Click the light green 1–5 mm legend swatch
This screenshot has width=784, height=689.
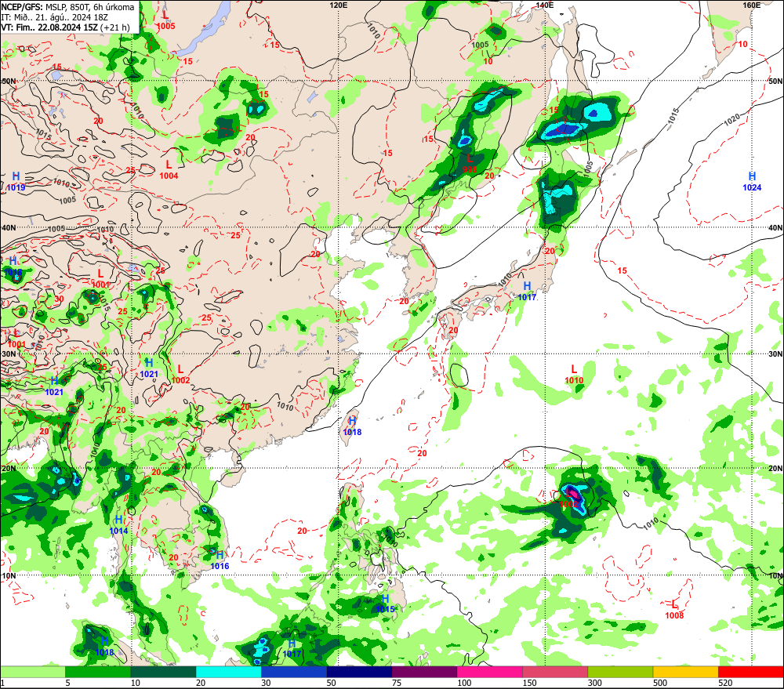(x=33, y=672)
